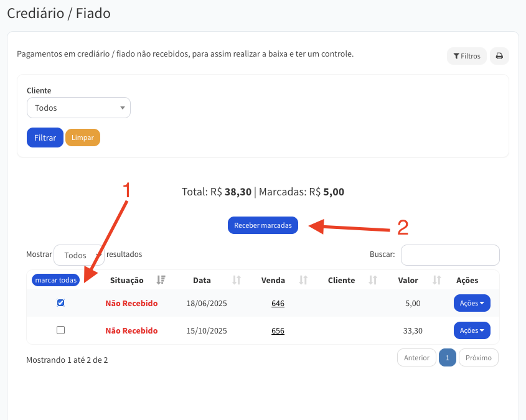Sort table by Valor column arrows
526x420 pixels.
tap(437, 280)
